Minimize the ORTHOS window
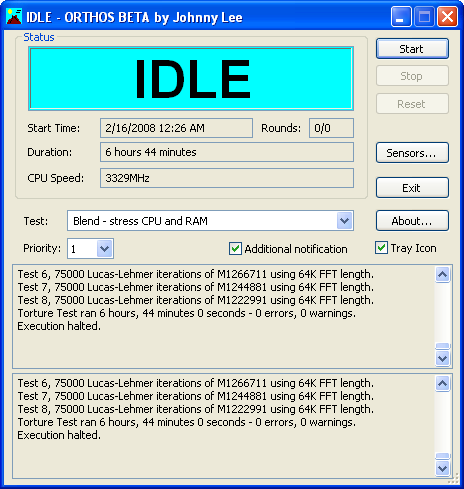This screenshot has width=464, height=489. coord(401,16)
